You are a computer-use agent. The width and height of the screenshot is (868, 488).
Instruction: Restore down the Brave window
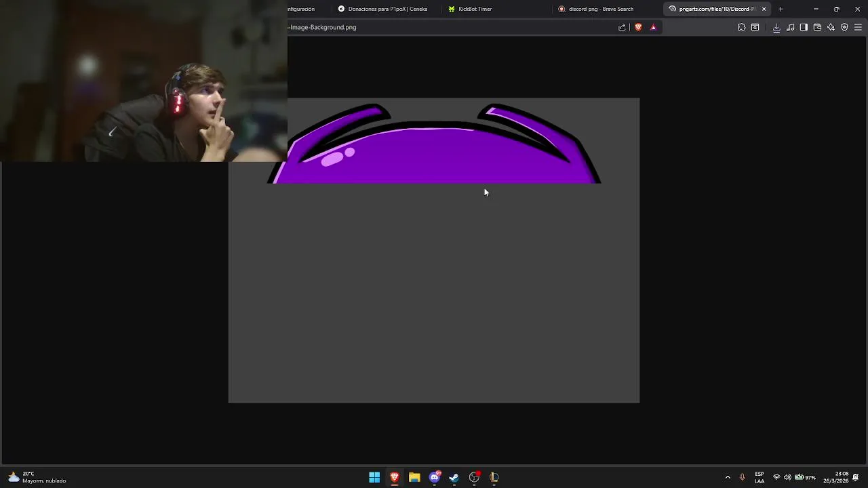[x=836, y=9]
